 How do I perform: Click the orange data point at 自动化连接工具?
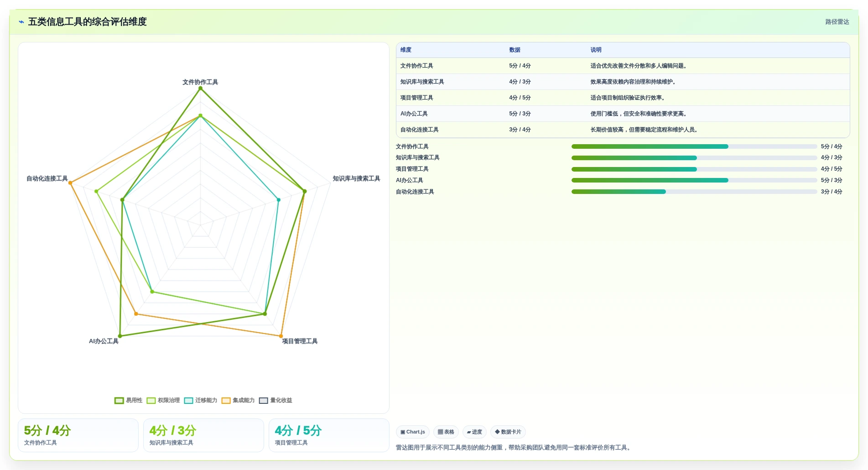click(x=70, y=183)
